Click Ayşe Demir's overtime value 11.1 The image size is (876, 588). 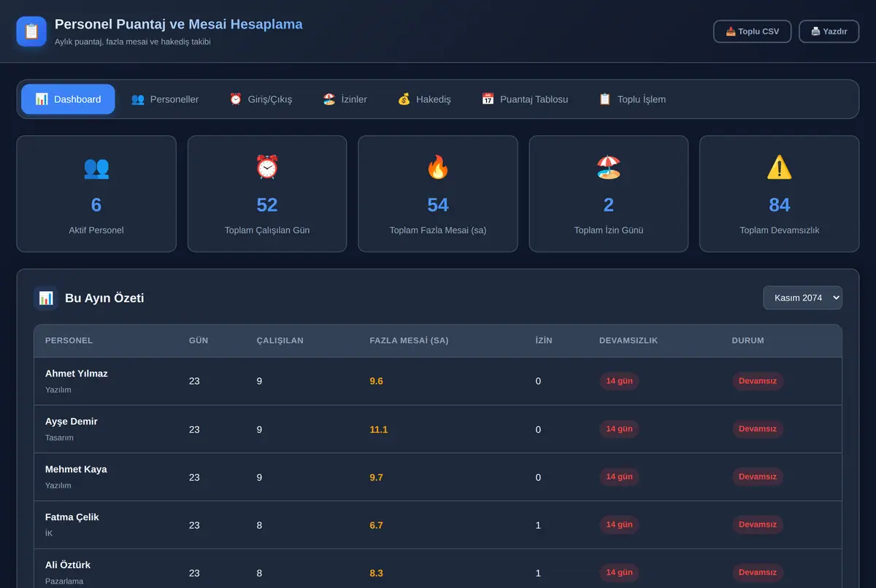click(x=379, y=430)
